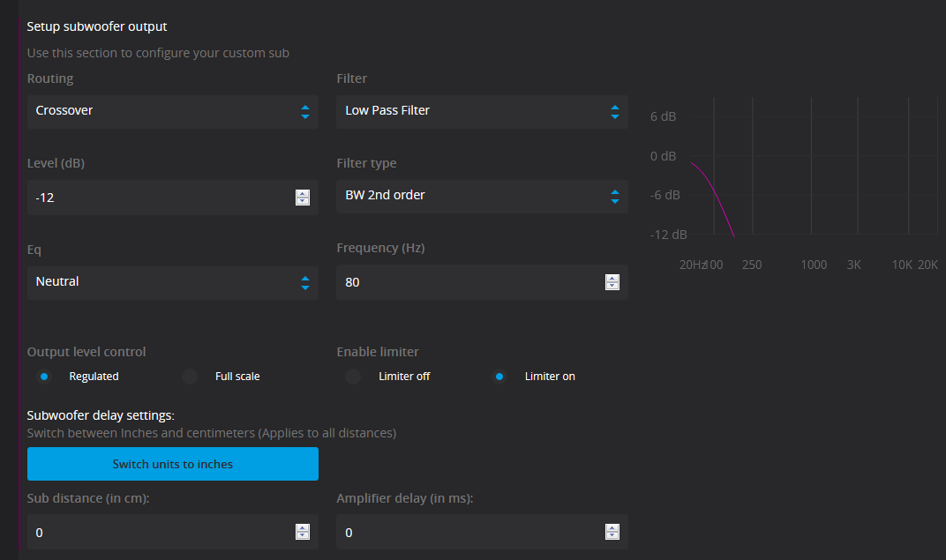Select Regulated output level control

pyautogui.click(x=44, y=377)
